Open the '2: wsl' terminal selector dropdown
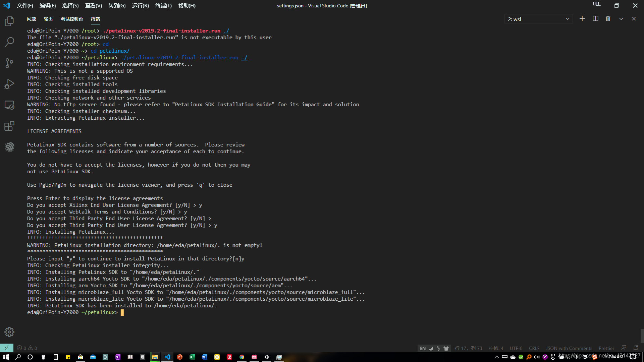Image resolution: width=644 pixels, height=362 pixels. click(x=538, y=19)
